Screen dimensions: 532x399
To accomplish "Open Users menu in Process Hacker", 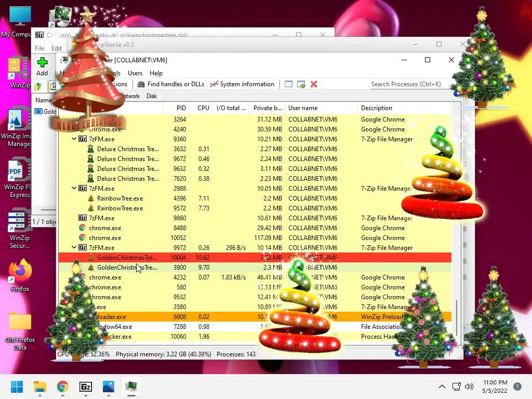I will click(135, 73).
